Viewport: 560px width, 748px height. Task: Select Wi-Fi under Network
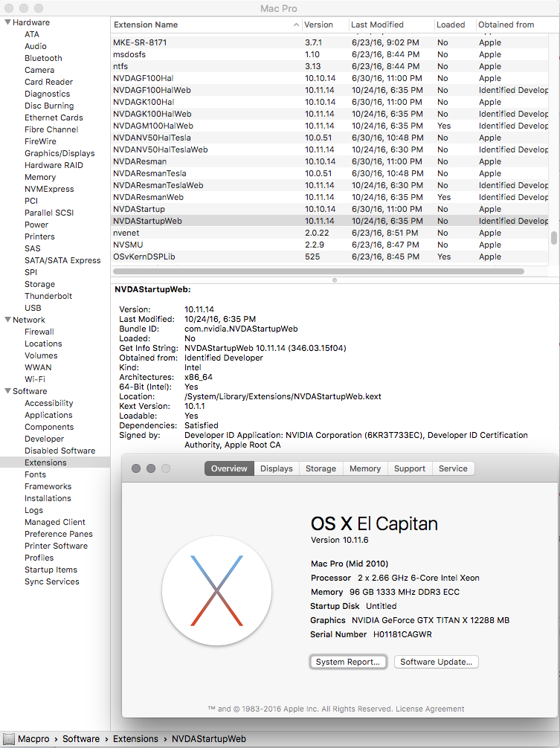click(x=35, y=379)
